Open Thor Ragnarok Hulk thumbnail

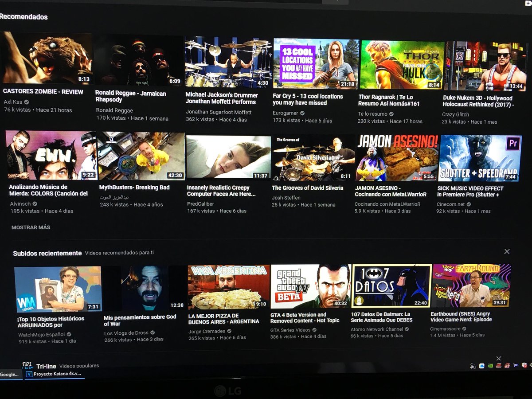click(402, 65)
